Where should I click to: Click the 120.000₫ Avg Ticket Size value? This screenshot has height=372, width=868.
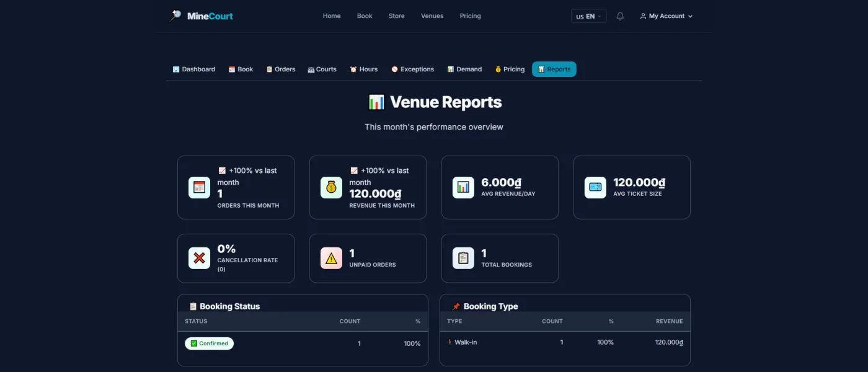[639, 182]
